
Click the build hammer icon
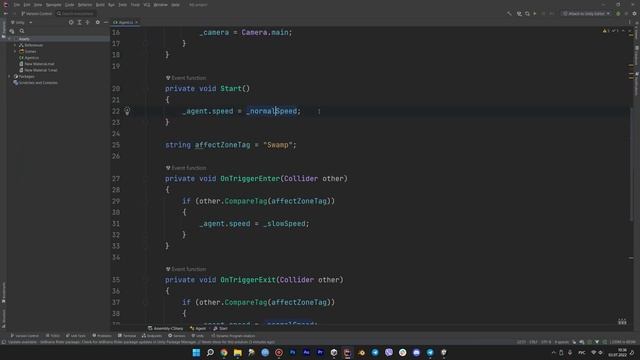[x=509, y=13]
